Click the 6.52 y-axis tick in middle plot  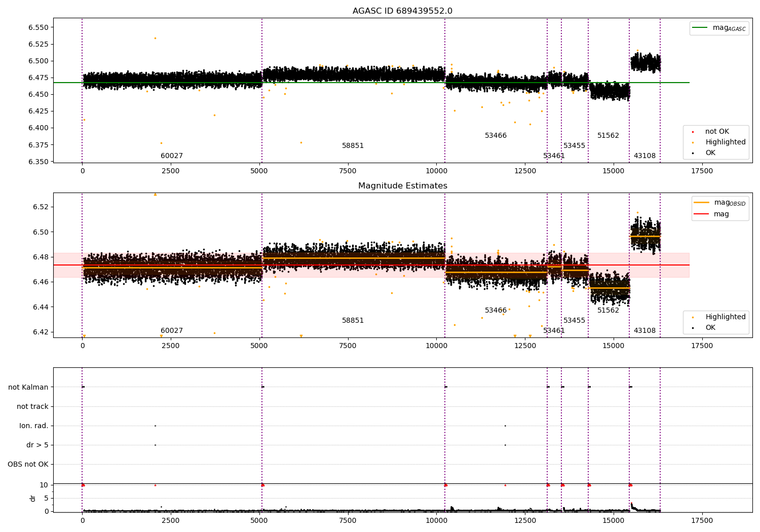[x=41, y=207]
